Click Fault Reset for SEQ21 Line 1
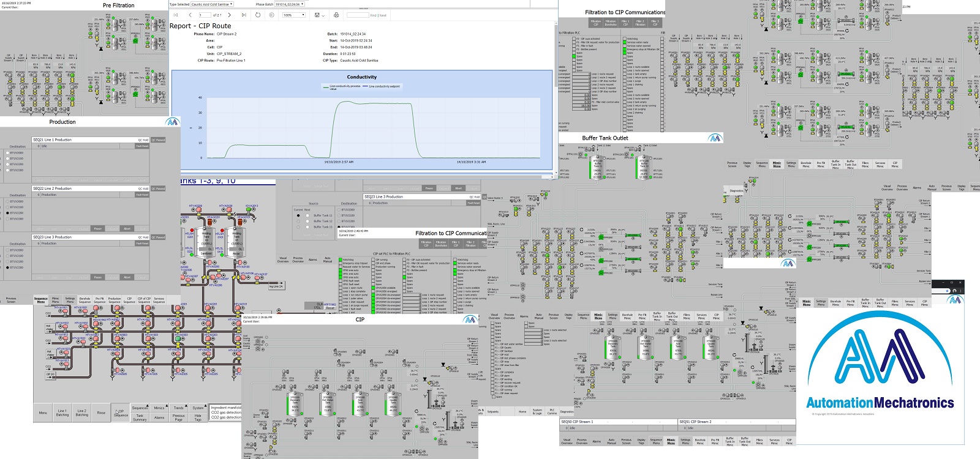This screenshot has height=459, width=980. tap(142, 146)
